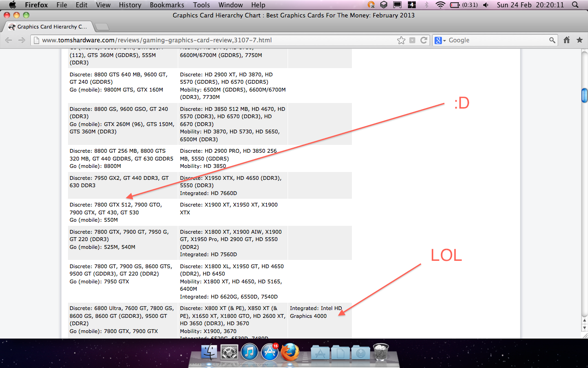Open a new tab button
This screenshot has height=368, width=588.
(x=102, y=27)
